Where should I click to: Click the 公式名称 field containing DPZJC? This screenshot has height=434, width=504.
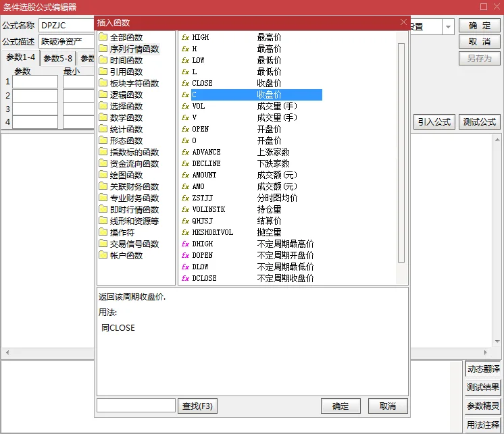point(66,26)
